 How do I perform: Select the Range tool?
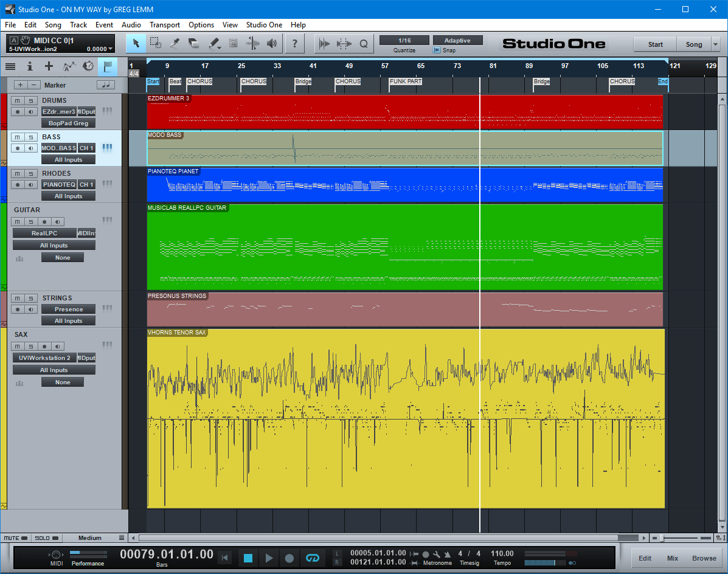coord(156,44)
